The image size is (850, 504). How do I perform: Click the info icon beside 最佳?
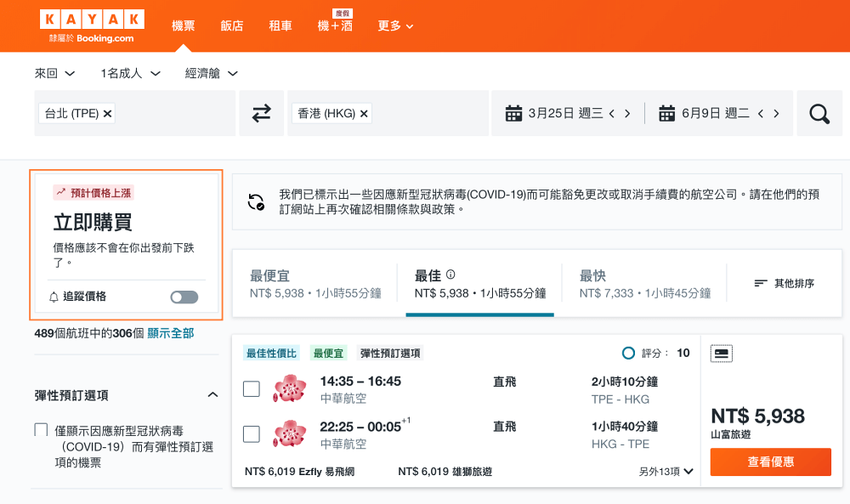(x=450, y=275)
